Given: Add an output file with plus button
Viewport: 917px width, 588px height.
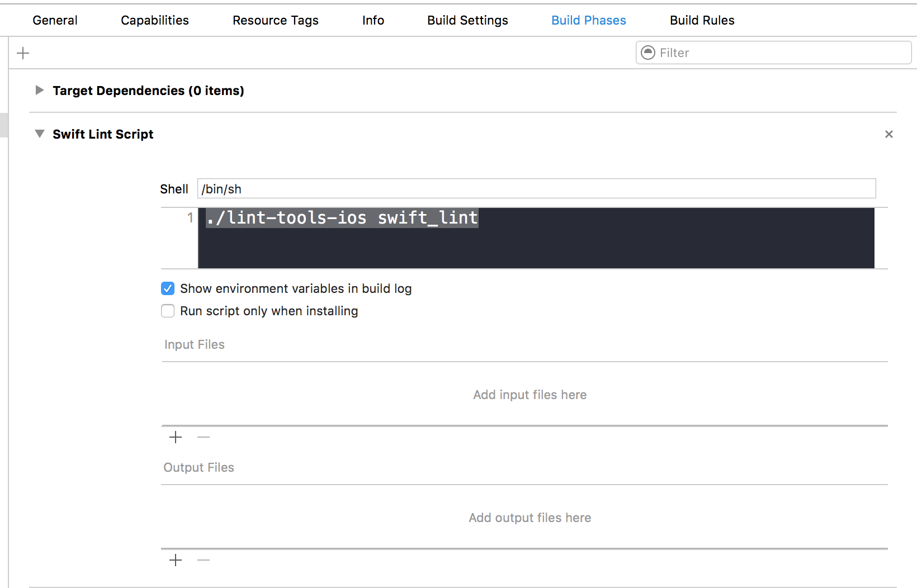Looking at the screenshot, I should [x=176, y=560].
